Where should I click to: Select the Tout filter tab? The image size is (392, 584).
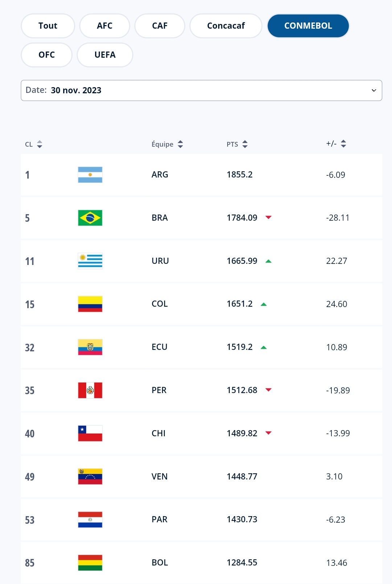click(48, 26)
